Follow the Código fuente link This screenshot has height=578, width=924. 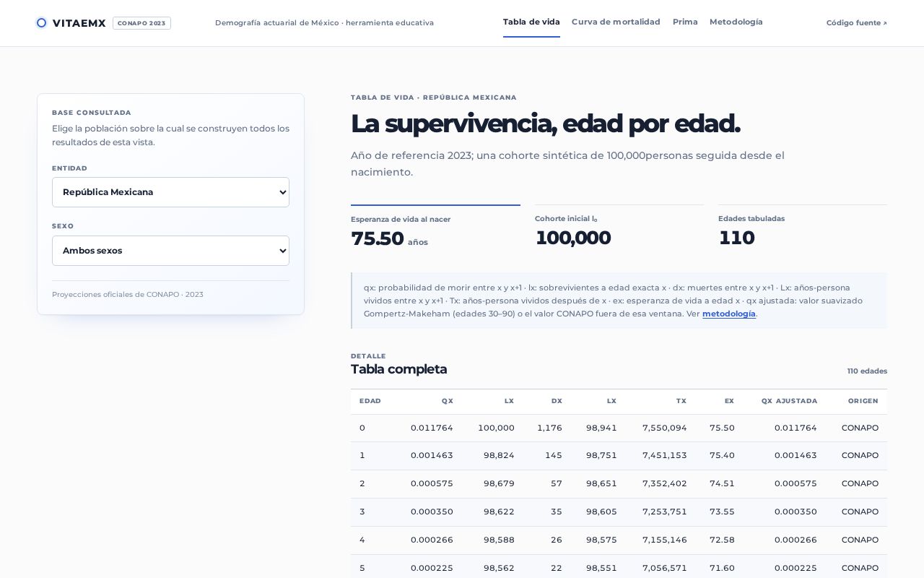pos(857,23)
